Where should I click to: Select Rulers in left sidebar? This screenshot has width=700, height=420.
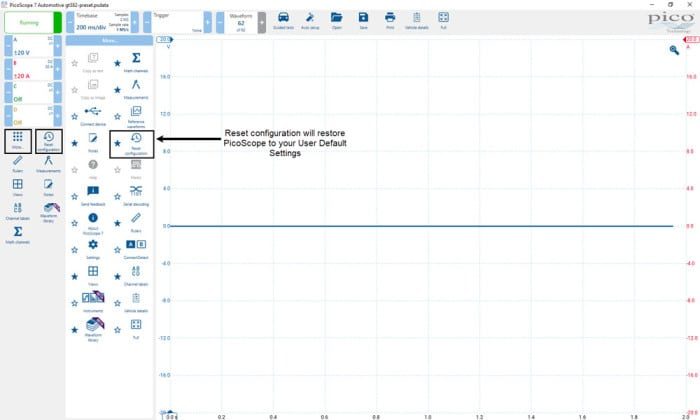[x=18, y=164]
